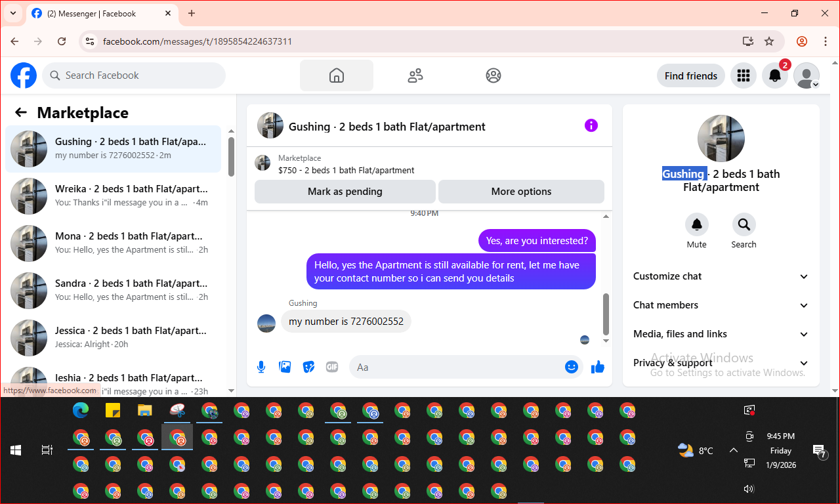Image resolution: width=840 pixels, height=504 pixels.
Task: Open conversation information purple icon
Action: point(591,125)
